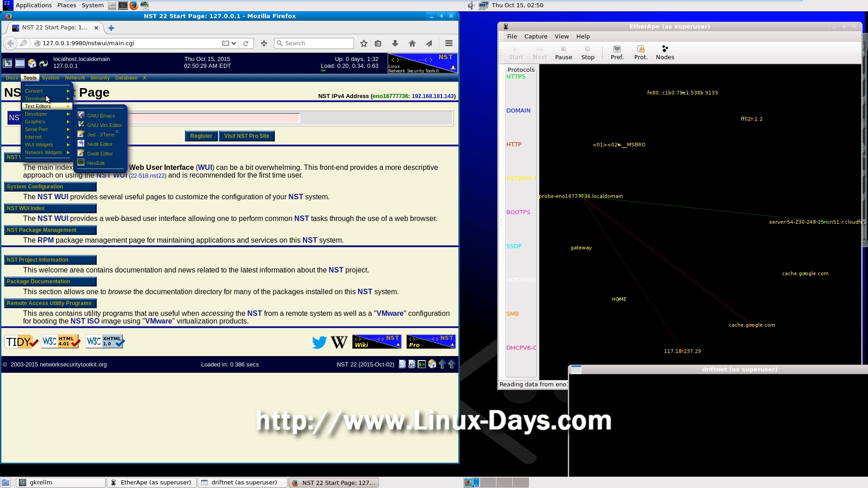Reload page with Firefox reload icon
Screen dimensions: 868x488
[245, 43]
